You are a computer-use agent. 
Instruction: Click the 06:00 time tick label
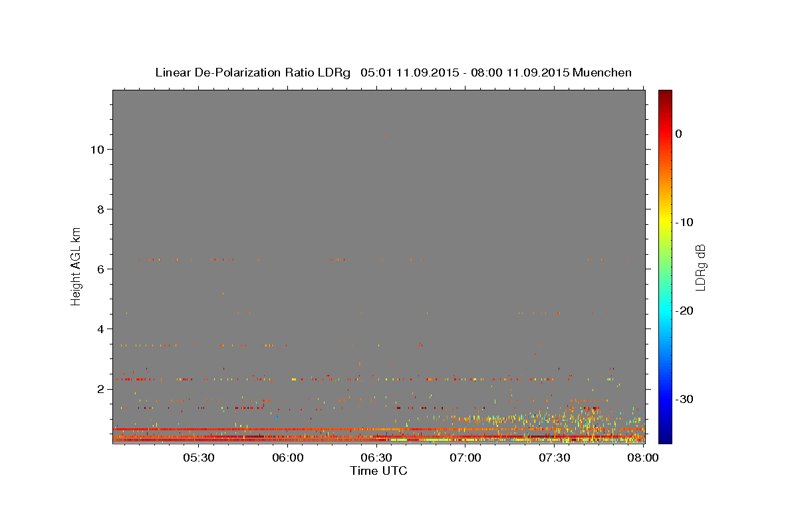click(288, 458)
